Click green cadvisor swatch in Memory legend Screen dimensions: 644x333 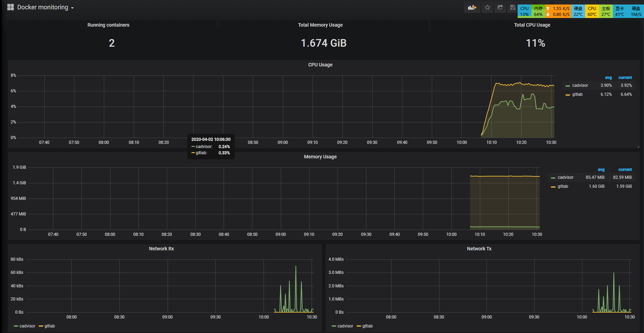tap(553, 178)
